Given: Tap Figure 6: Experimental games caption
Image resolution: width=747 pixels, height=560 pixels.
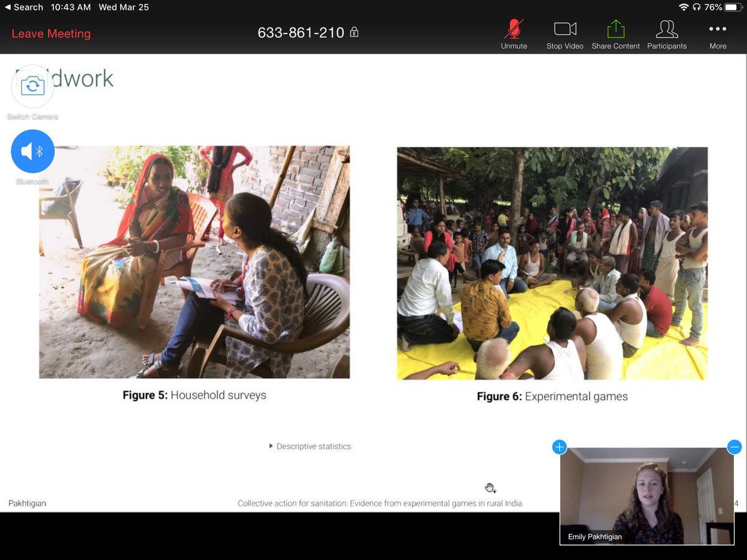Looking at the screenshot, I should 552,396.
